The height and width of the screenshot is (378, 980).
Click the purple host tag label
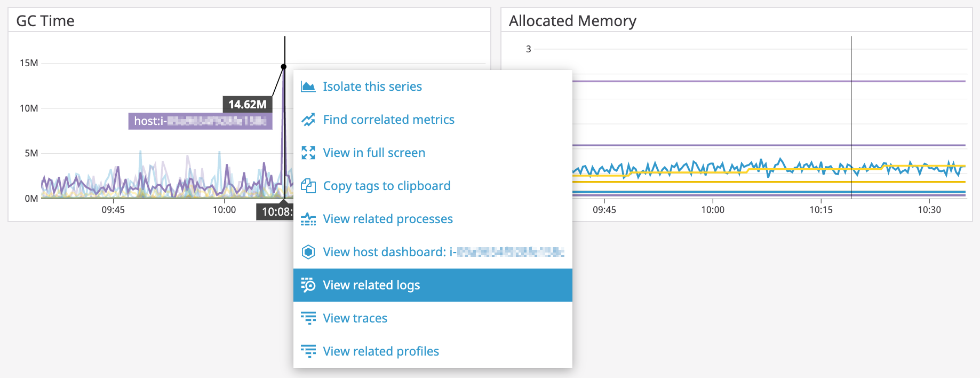click(200, 121)
